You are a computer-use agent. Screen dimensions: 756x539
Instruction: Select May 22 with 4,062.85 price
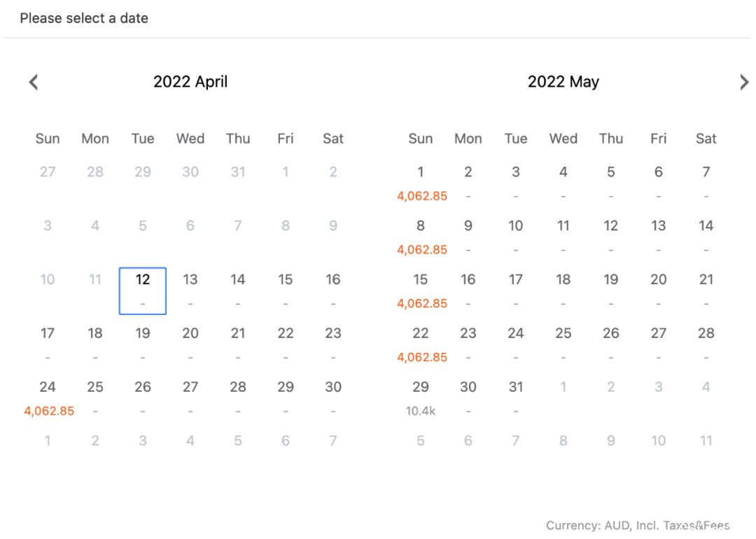(421, 344)
